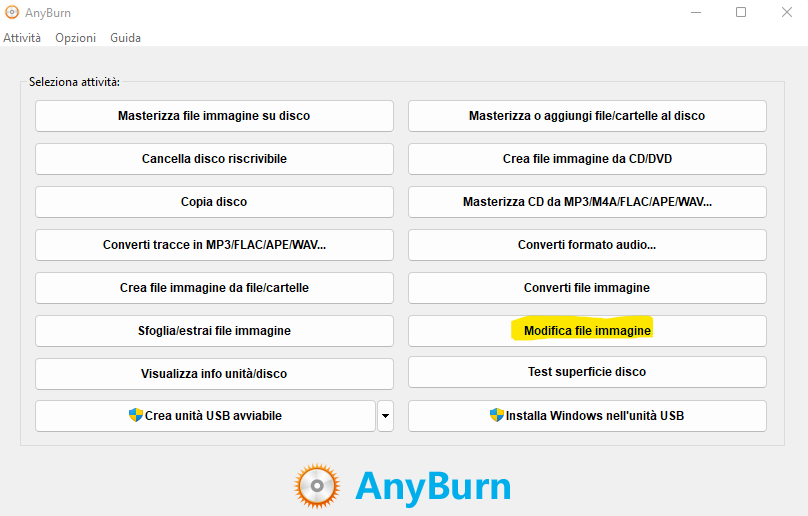Image resolution: width=808 pixels, height=516 pixels.
Task: Click the AnyBurn disc logo at bottom
Action: [317, 486]
